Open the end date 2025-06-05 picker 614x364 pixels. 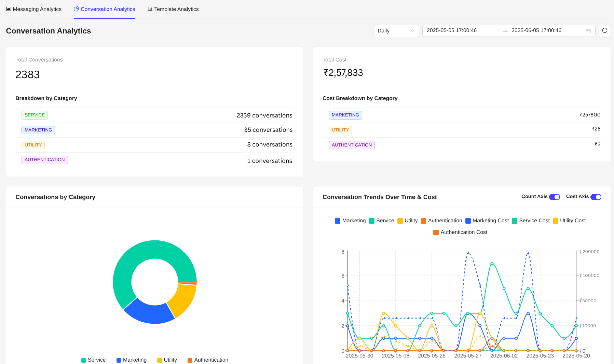[536, 31]
